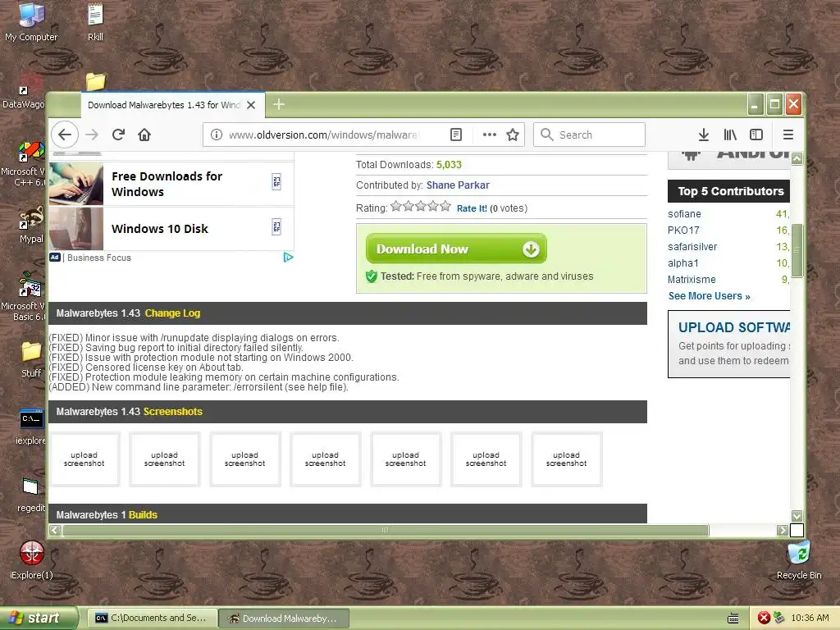Image resolution: width=840 pixels, height=630 pixels.
Task: Close the Download Malwarebytes 1.43 tab
Action: click(x=251, y=105)
